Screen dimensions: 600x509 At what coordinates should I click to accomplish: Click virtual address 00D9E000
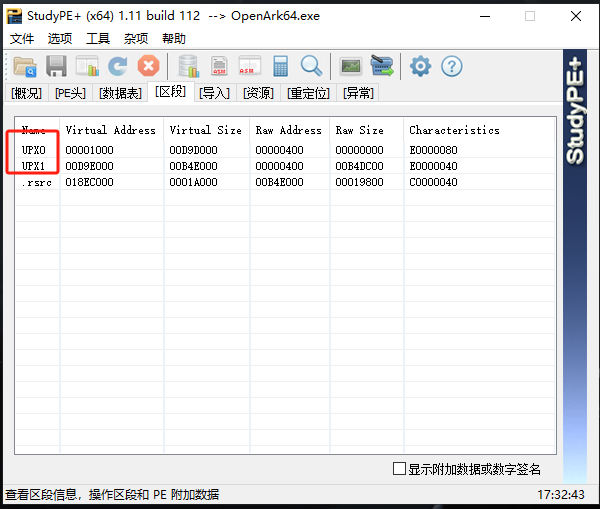click(x=90, y=166)
